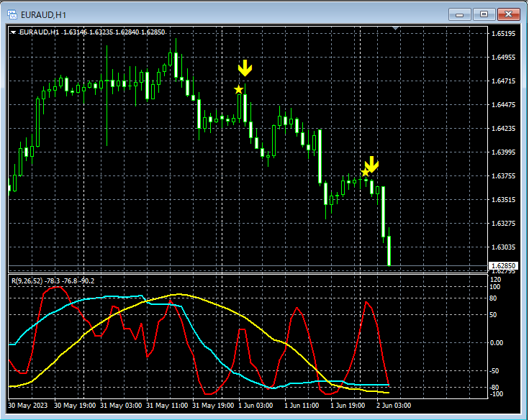Click the 30 May 2023 time label

(27, 405)
